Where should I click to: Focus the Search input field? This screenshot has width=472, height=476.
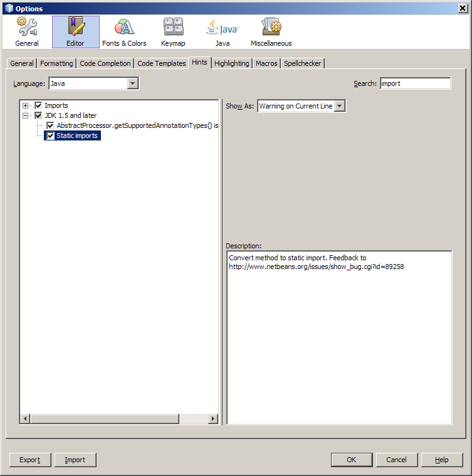pyautogui.click(x=416, y=83)
